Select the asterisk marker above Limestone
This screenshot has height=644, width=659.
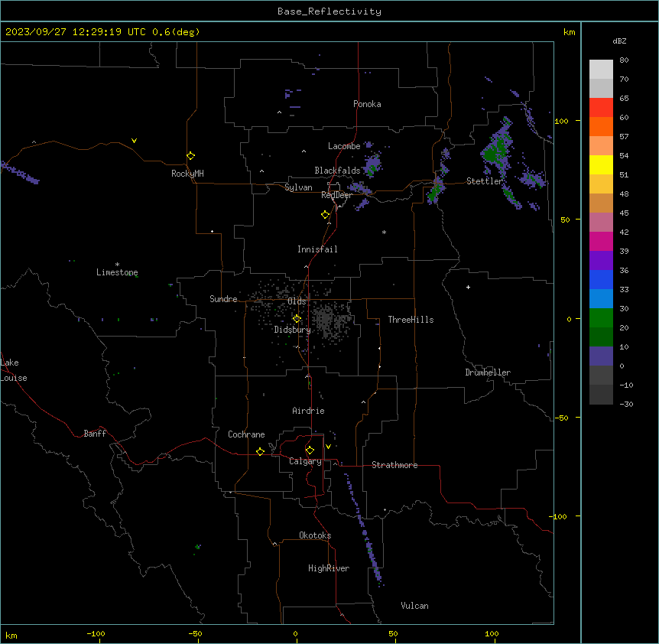point(117,265)
